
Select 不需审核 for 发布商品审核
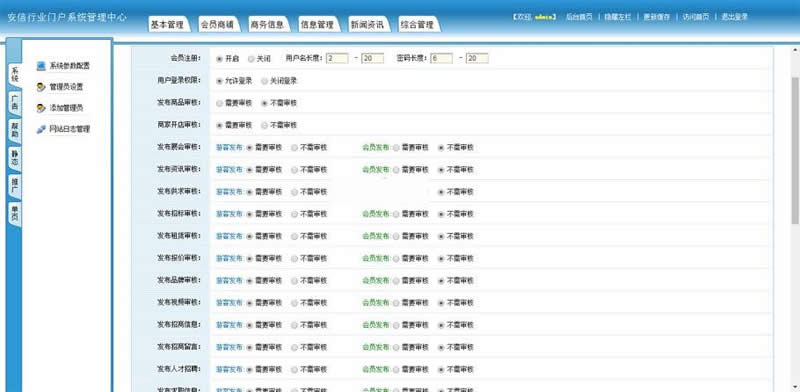coord(264,103)
